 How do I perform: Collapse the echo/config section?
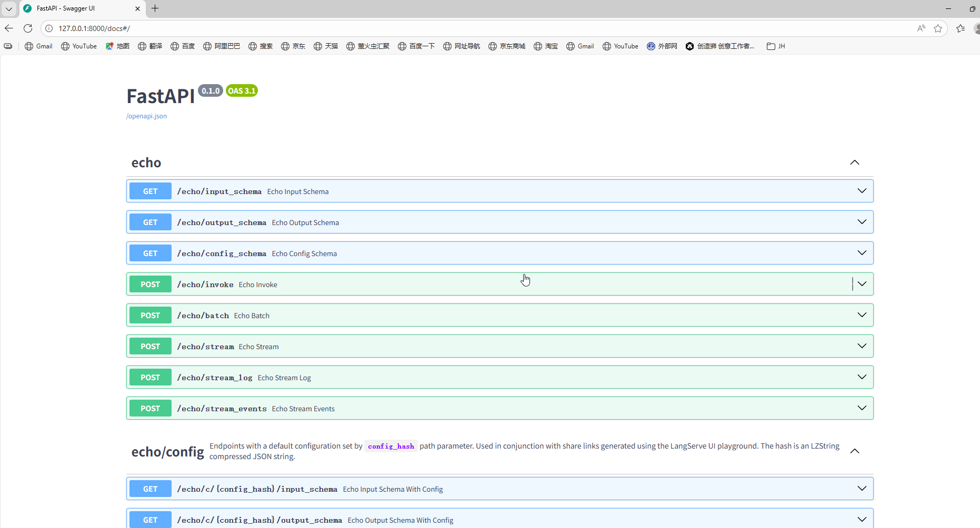coord(855,451)
